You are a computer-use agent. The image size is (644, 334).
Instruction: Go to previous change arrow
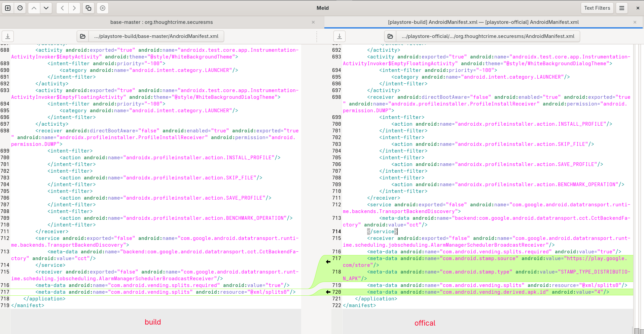(34, 8)
